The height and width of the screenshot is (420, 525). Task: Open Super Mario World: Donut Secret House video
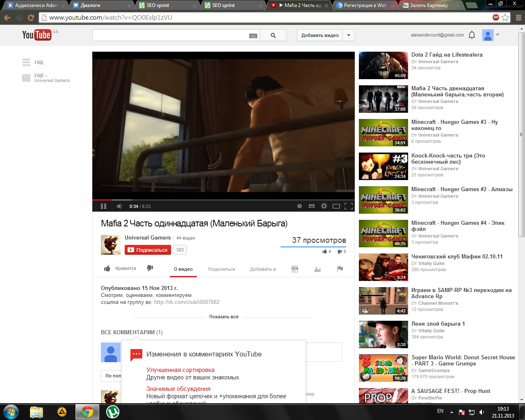pos(463,361)
